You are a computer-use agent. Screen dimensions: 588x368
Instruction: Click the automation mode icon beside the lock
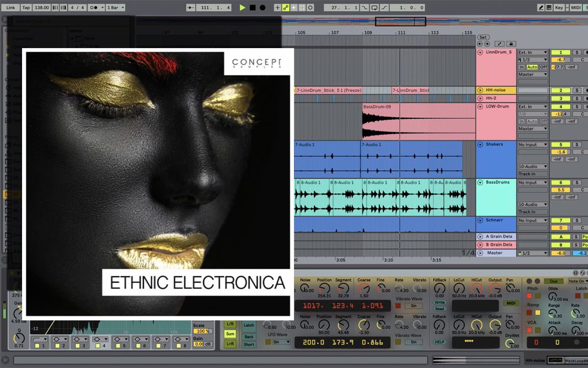pos(500,44)
